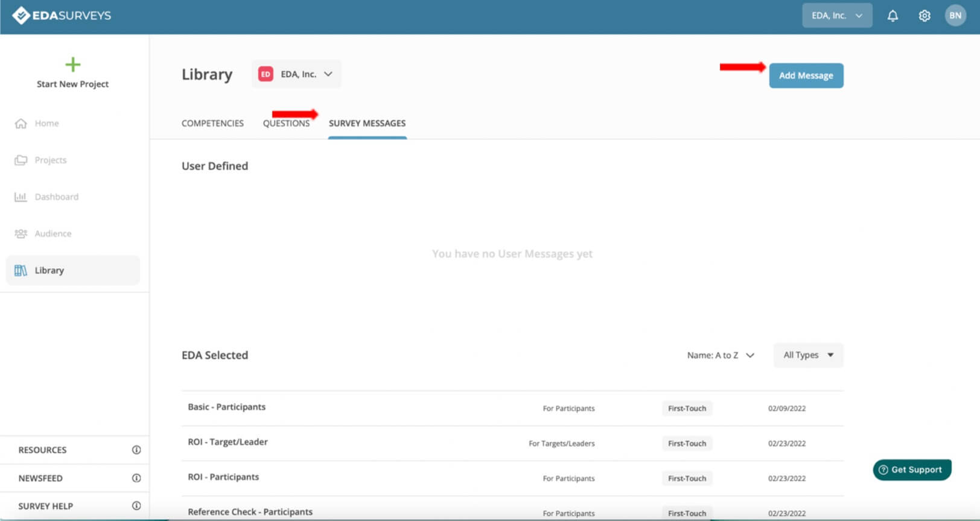The height and width of the screenshot is (521, 980).
Task: Click the Add Message button
Action: [806, 75]
